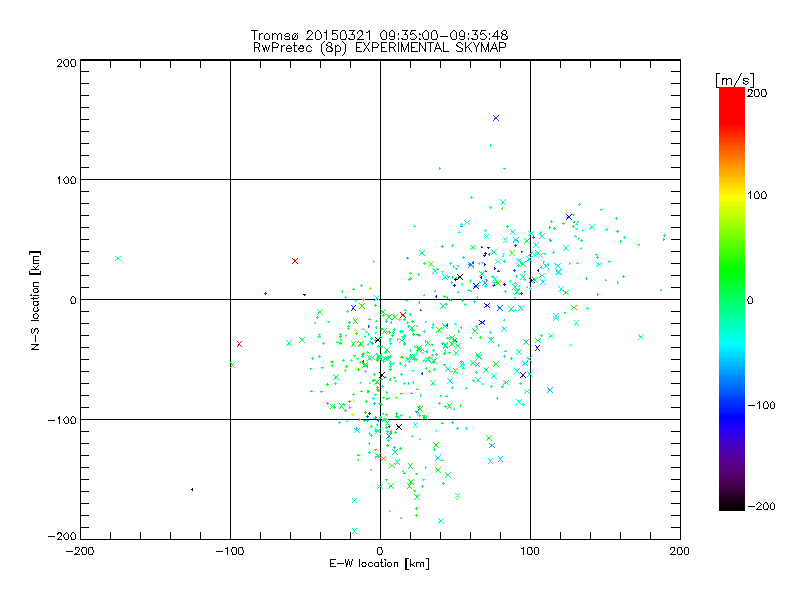The height and width of the screenshot is (600, 800).
Task: Select the small black dot at lower left
Action: click(x=192, y=489)
